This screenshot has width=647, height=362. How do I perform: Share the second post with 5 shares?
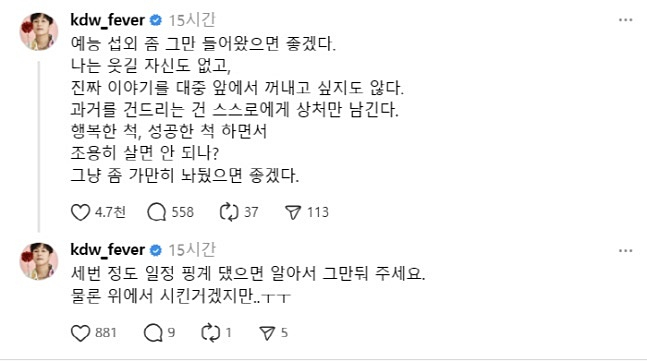click(x=267, y=333)
